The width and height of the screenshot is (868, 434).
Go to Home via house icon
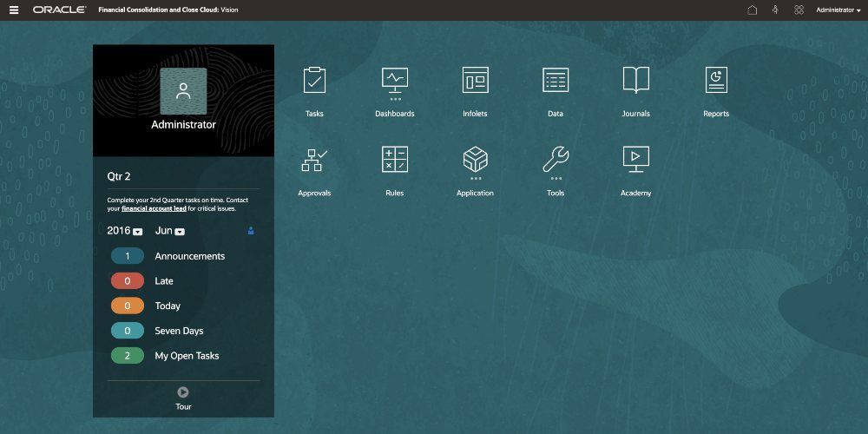[753, 10]
